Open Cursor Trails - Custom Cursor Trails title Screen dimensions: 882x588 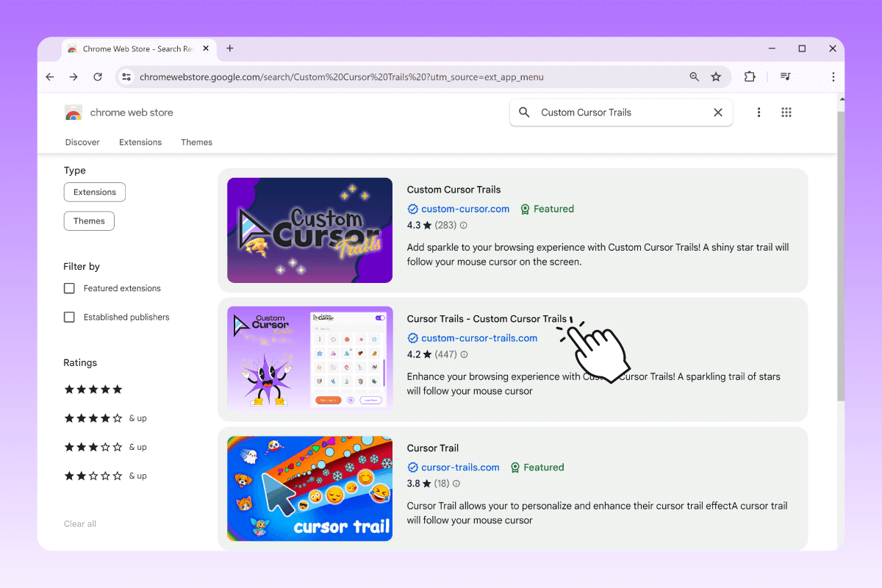pyautogui.click(x=487, y=319)
